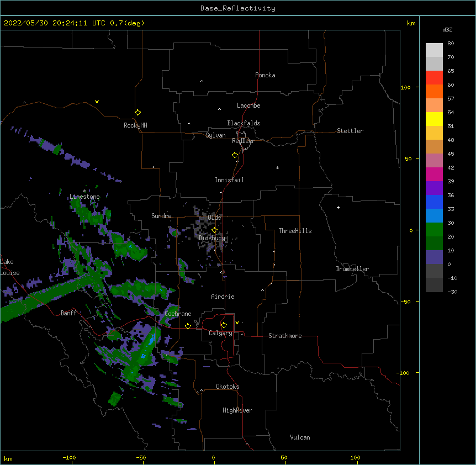Click the dBZ legend heading
This screenshot has width=476, height=465.
pyautogui.click(x=447, y=30)
